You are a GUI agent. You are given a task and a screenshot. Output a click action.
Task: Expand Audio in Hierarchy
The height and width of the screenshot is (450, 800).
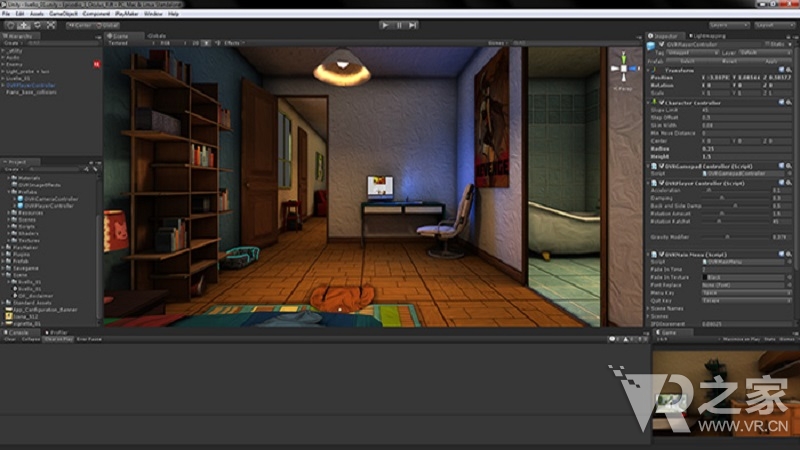click(3, 58)
